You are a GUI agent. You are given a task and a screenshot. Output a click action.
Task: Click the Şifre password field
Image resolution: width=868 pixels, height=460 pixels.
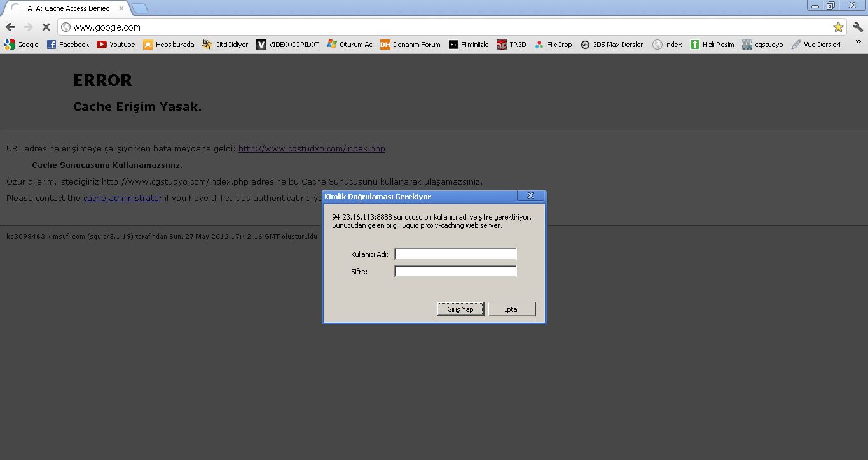pos(455,272)
